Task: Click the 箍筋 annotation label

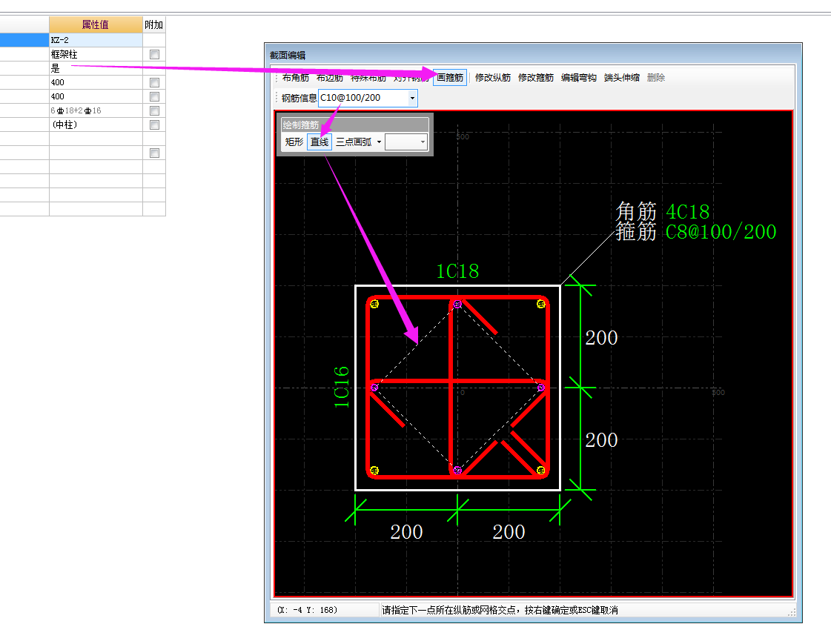Action: [x=636, y=232]
